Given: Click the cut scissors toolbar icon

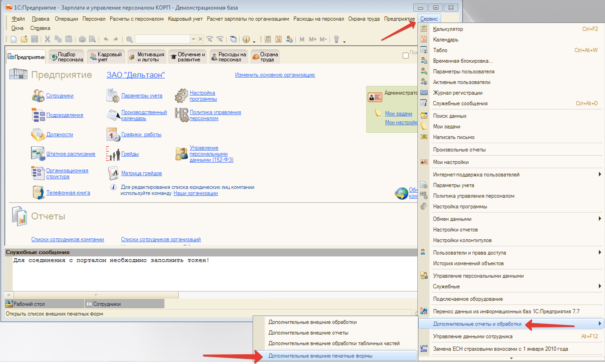Looking at the screenshot, I should (x=47, y=39).
